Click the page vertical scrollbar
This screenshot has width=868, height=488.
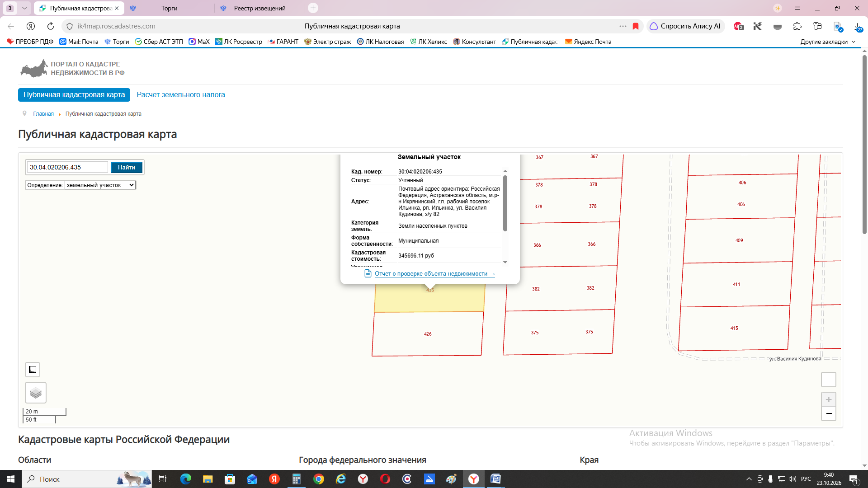click(x=864, y=145)
